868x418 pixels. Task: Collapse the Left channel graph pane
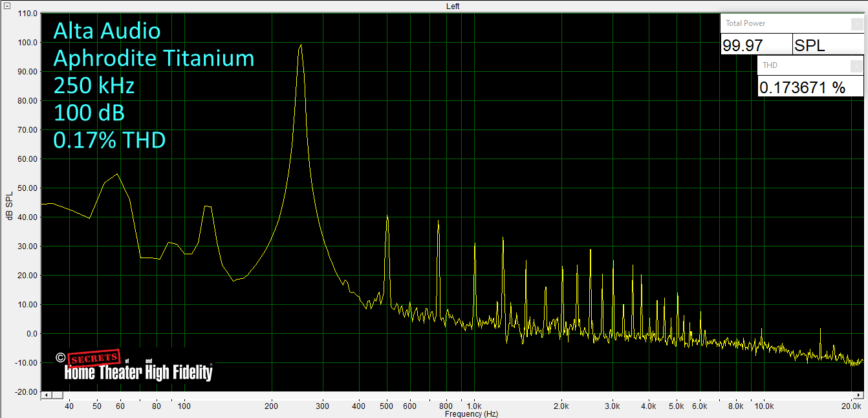click(x=6, y=5)
